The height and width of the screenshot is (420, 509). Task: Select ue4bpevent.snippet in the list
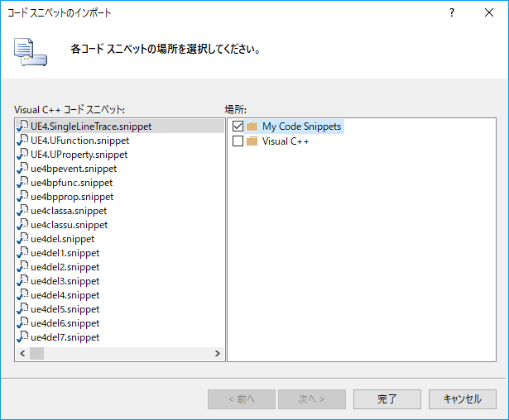coord(74,169)
